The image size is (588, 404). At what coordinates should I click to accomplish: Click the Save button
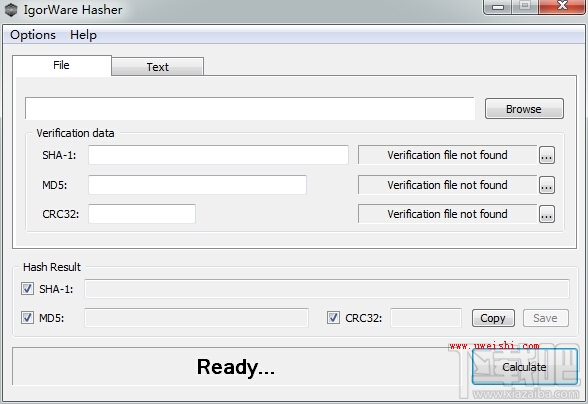point(546,318)
